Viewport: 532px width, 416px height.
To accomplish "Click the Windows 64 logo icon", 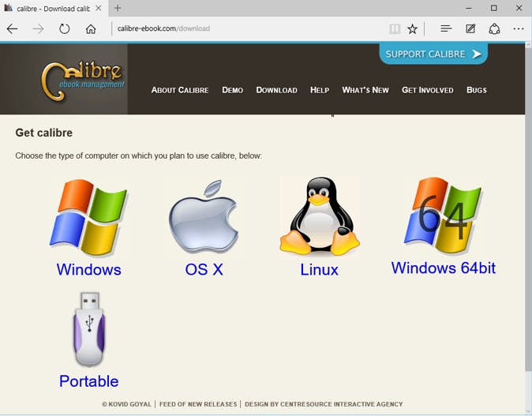I will (x=443, y=215).
